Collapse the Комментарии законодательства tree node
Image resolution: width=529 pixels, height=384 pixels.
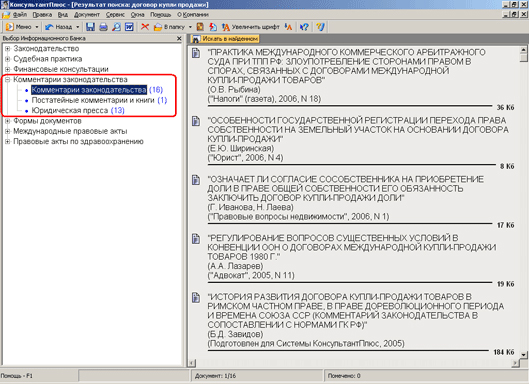pyautogui.click(x=7, y=80)
